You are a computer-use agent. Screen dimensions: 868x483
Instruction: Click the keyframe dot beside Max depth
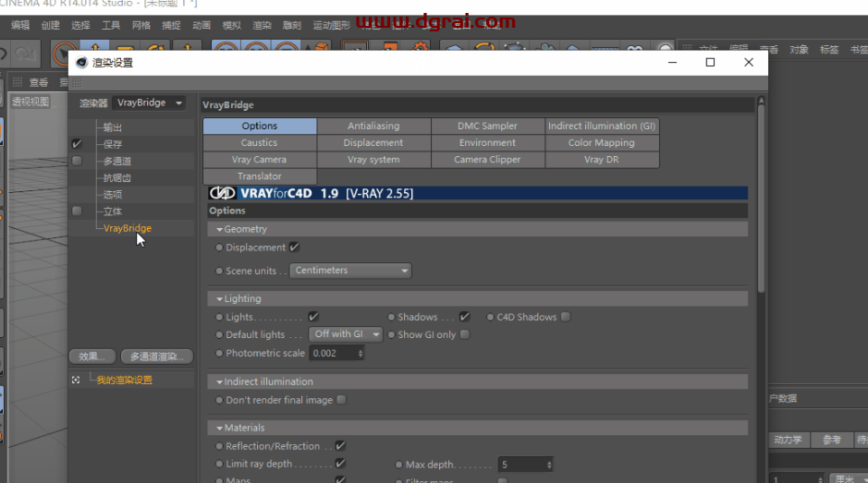pyautogui.click(x=398, y=465)
